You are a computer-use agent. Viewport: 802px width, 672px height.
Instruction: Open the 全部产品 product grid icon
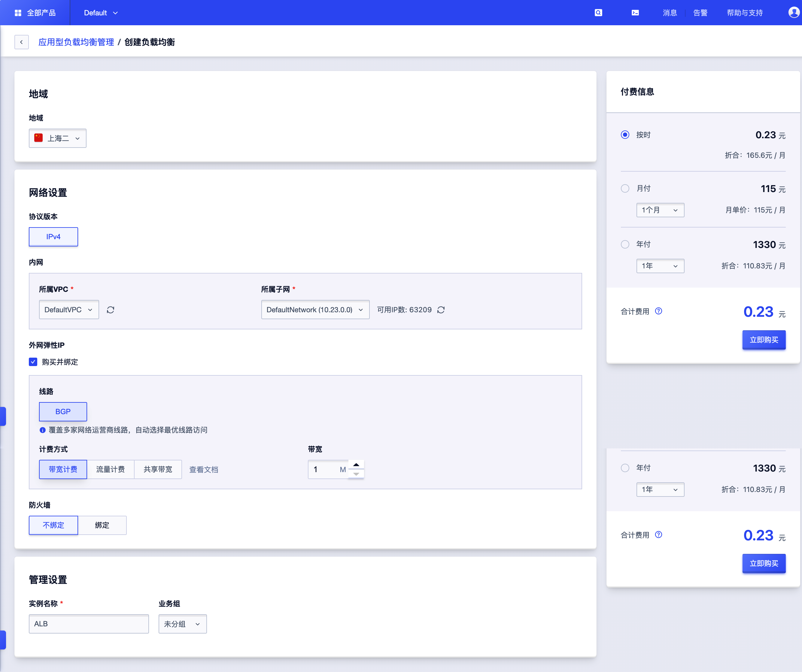click(17, 12)
